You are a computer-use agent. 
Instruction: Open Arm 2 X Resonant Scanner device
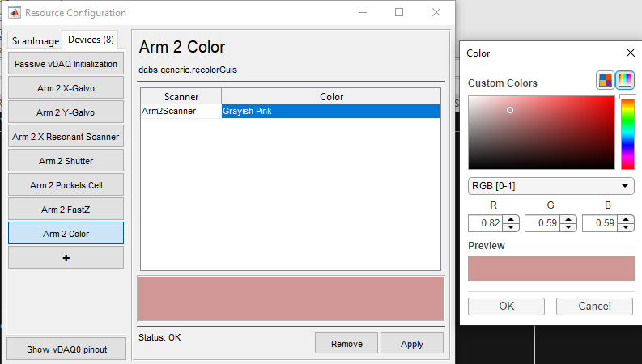coord(66,137)
